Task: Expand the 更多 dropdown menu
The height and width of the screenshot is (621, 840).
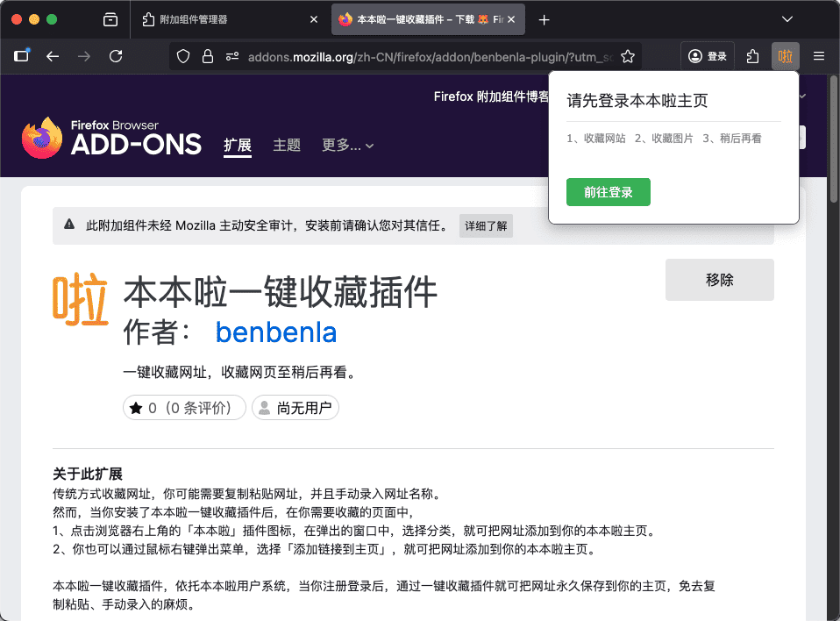Action: coord(348,146)
